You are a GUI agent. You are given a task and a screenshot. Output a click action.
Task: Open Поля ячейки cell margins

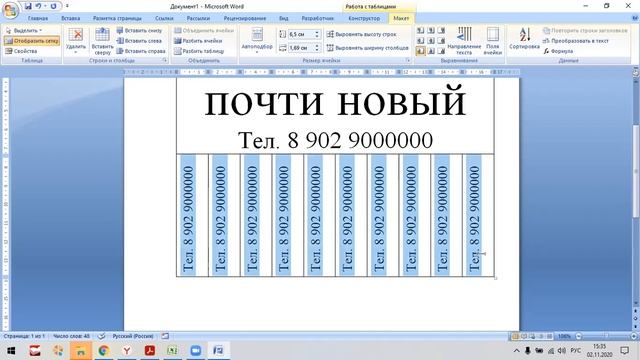coord(493,41)
